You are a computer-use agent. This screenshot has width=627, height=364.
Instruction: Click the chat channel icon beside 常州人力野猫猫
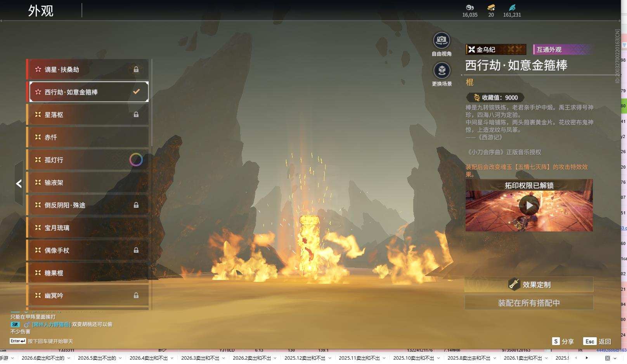click(x=15, y=324)
